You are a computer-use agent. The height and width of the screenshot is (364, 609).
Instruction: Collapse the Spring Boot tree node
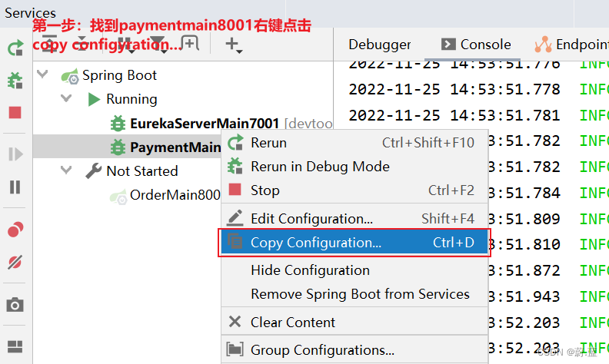[x=42, y=75]
